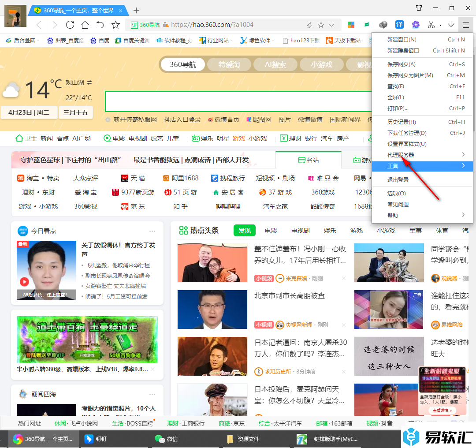Click the lightning speed mode icon
This screenshot has width=476, height=448.
[x=309, y=25]
